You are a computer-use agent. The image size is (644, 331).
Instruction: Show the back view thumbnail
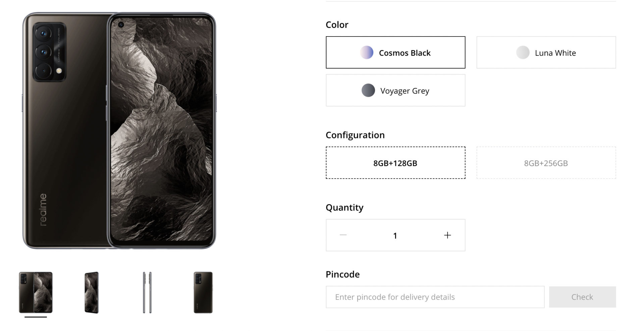[203, 292]
